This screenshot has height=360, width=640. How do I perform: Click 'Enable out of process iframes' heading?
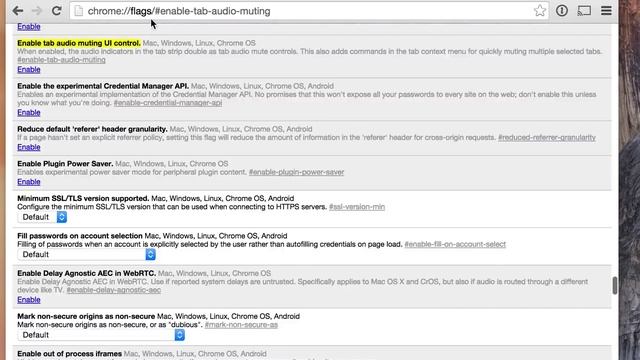69,353
